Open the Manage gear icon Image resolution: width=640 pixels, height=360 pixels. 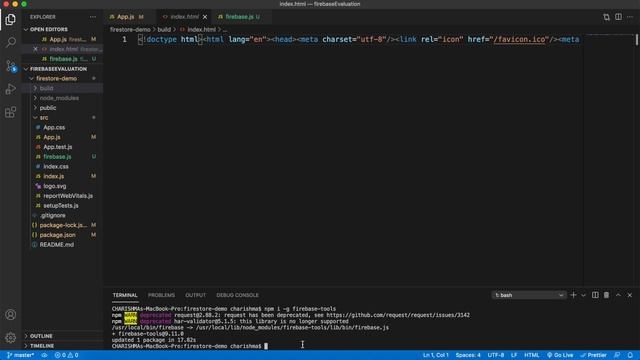(11, 338)
